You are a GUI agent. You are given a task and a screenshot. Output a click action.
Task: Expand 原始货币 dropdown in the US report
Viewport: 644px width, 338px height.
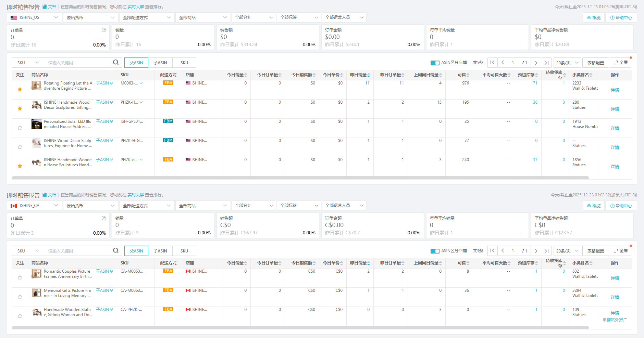coord(91,17)
